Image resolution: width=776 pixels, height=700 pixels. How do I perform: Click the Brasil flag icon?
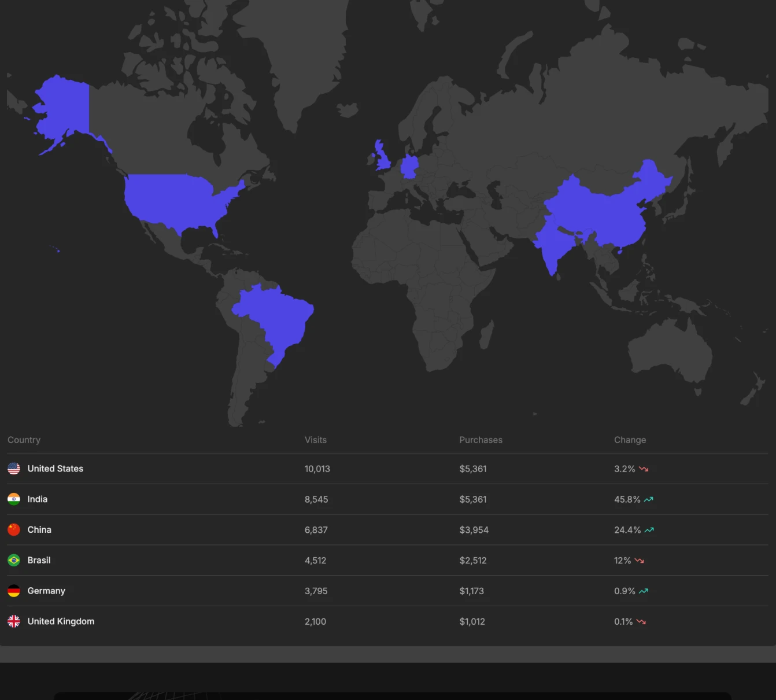tap(13, 560)
